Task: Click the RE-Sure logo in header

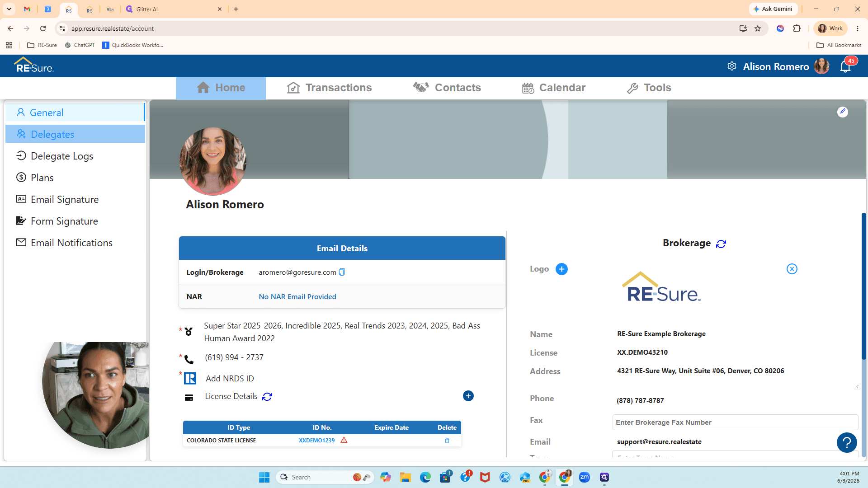Action: [x=34, y=66]
